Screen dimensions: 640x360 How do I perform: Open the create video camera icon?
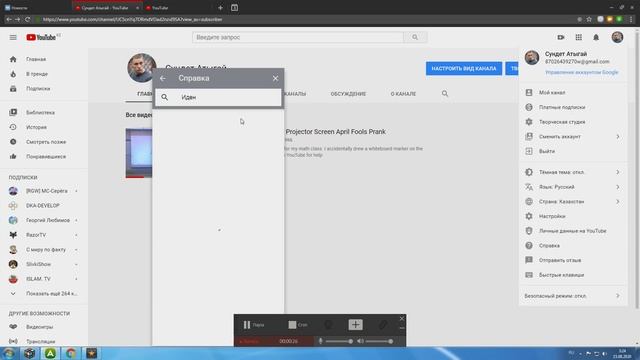coord(561,37)
